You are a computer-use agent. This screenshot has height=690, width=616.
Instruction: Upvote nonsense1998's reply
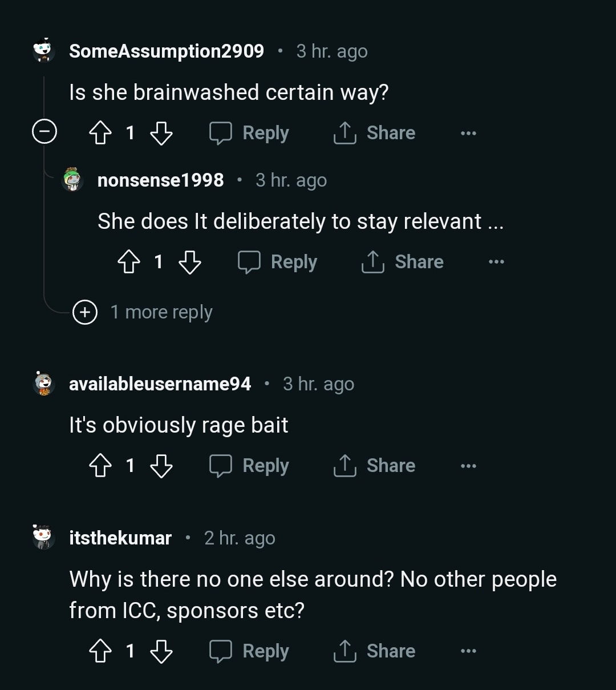pyautogui.click(x=129, y=263)
